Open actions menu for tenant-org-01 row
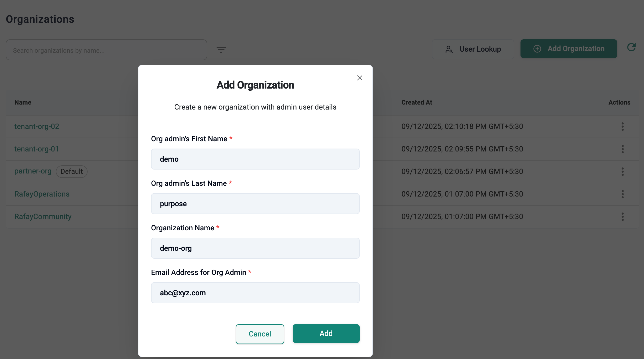The image size is (644, 359). click(622, 149)
